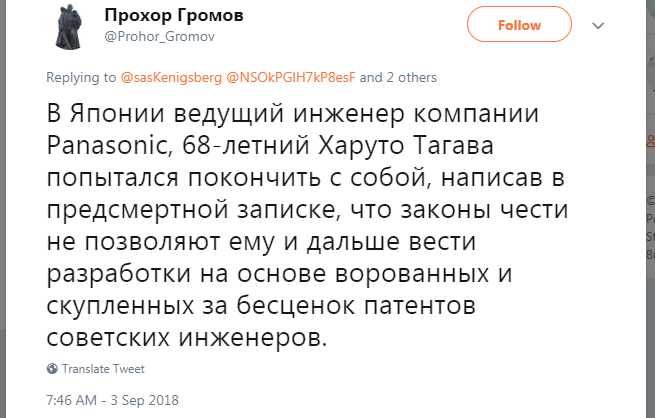Click the globe icon beside Translate Tweet
The height and width of the screenshot is (418, 655).
pyautogui.click(x=53, y=369)
